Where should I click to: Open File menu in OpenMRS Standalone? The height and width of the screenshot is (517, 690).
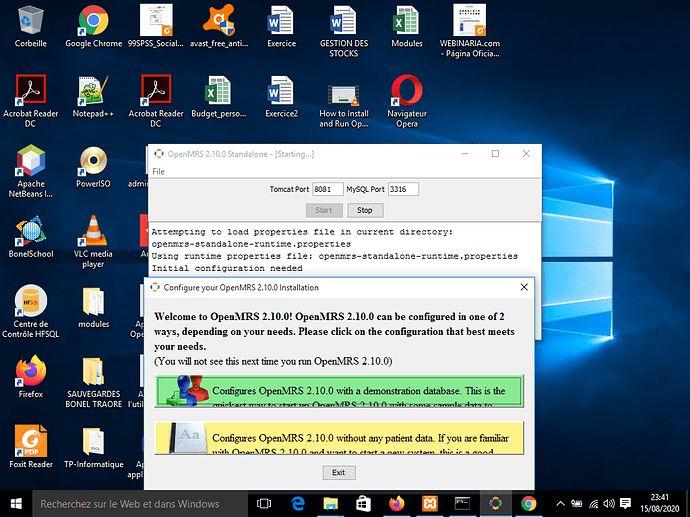pyautogui.click(x=158, y=172)
